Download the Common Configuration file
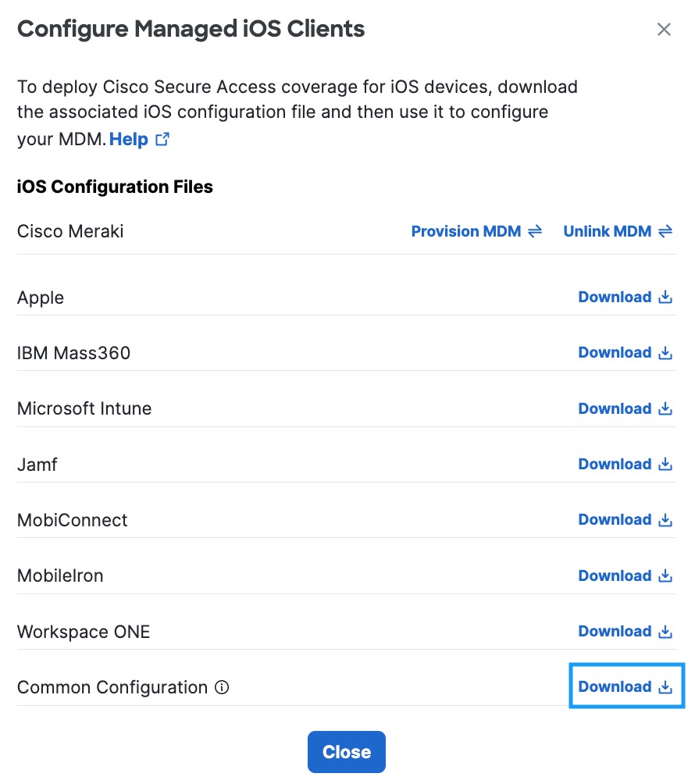Screen dimensions: 695x784 tap(625, 686)
